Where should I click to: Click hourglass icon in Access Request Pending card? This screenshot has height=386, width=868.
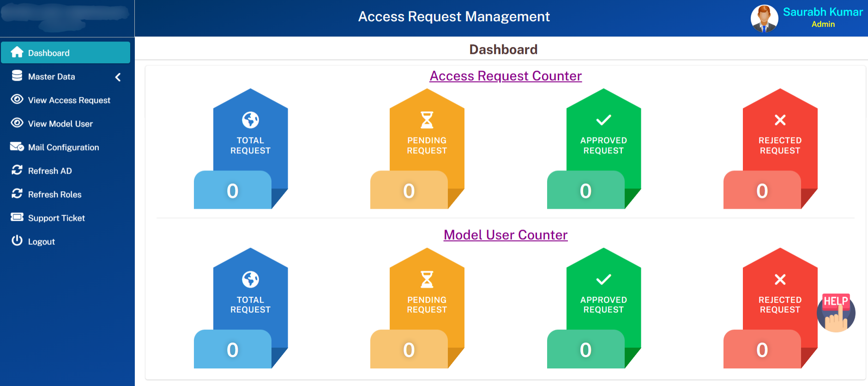pos(427,120)
